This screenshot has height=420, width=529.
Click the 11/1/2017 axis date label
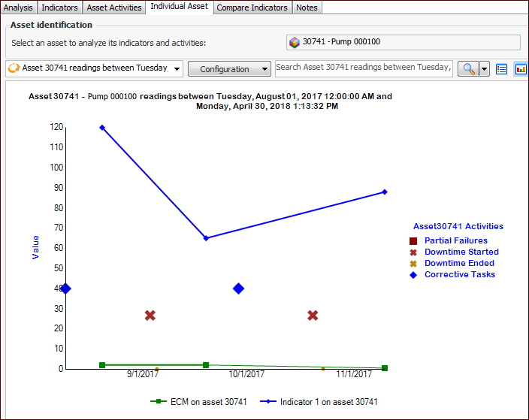coord(354,374)
